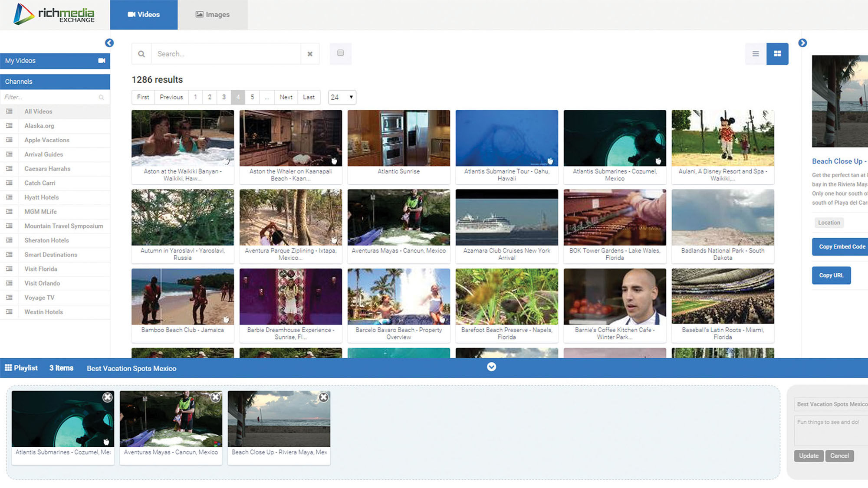This screenshot has width=868, height=488.
Task: Click the search magnifier icon
Action: (141, 54)
